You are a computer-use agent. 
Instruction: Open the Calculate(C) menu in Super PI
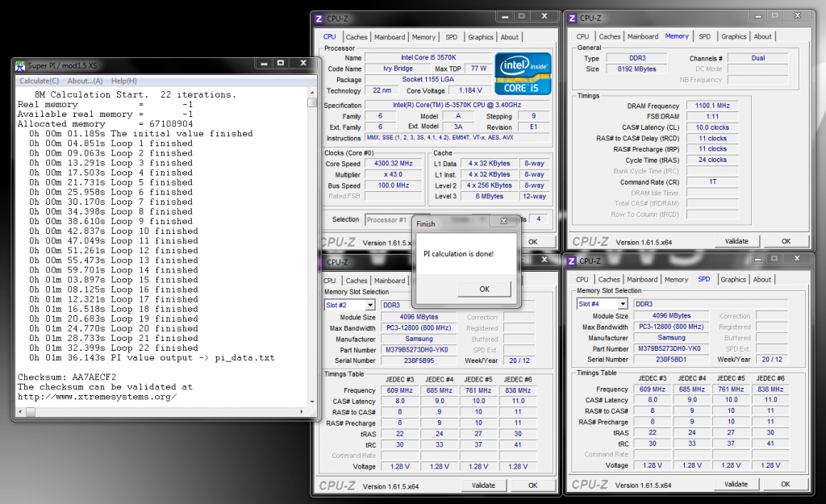point(39,81)
